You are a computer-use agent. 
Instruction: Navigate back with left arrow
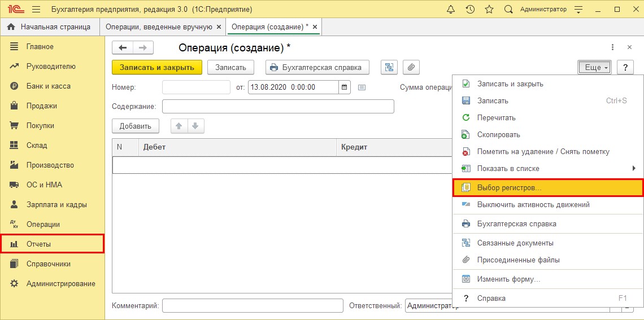point(123,47)
